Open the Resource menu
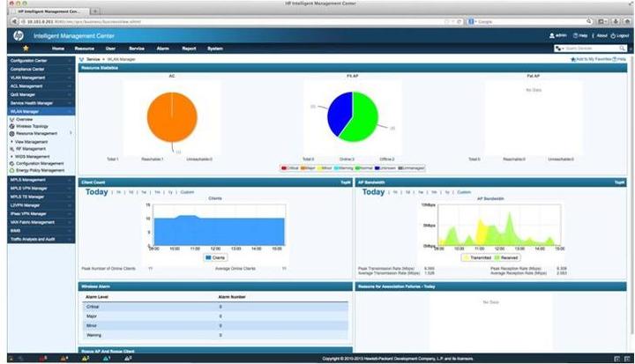 click(x=85, y=48)
